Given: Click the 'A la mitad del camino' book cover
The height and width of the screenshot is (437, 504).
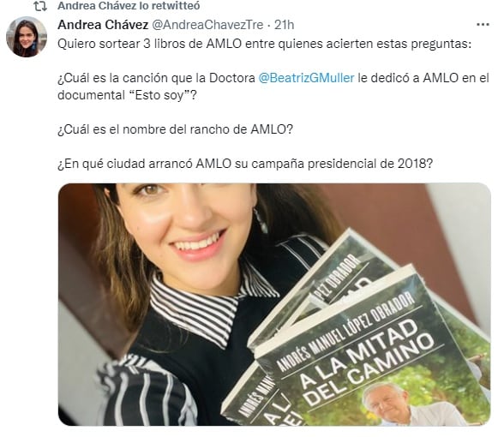Looking at the screenshot, I should pyautogui.click(x=373, y=353).
